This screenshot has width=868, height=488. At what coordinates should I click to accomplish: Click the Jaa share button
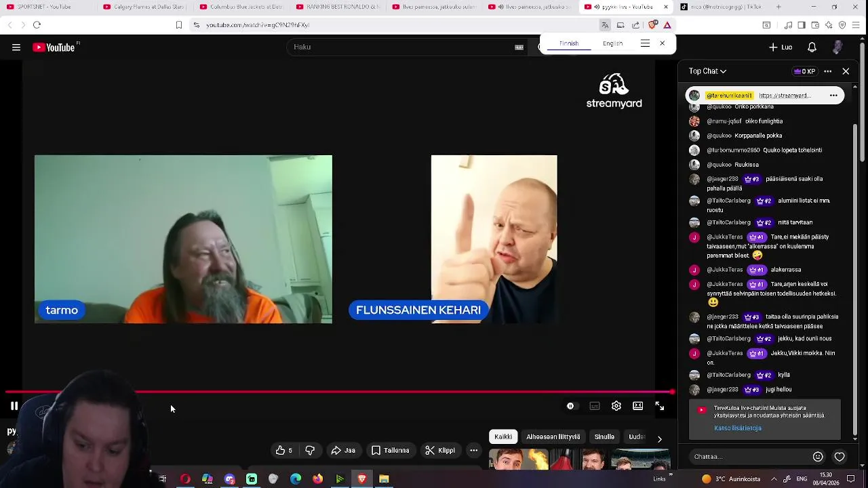343,450
